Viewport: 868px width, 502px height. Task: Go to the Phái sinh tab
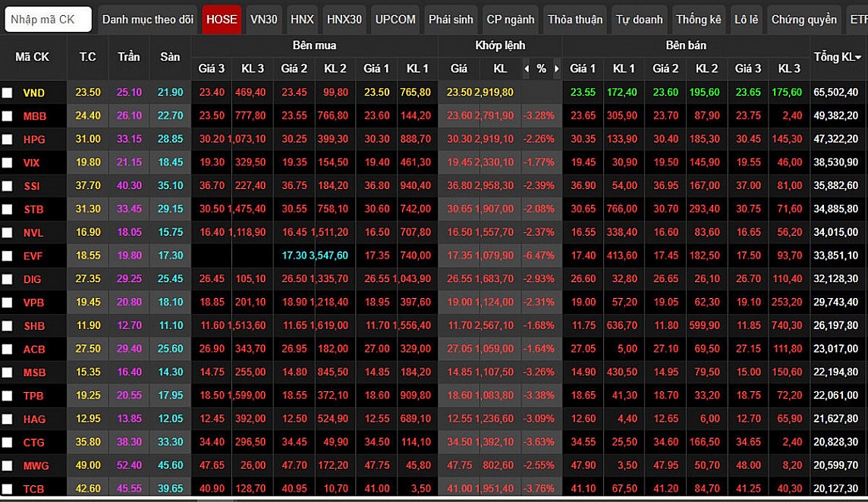(451, 20)
